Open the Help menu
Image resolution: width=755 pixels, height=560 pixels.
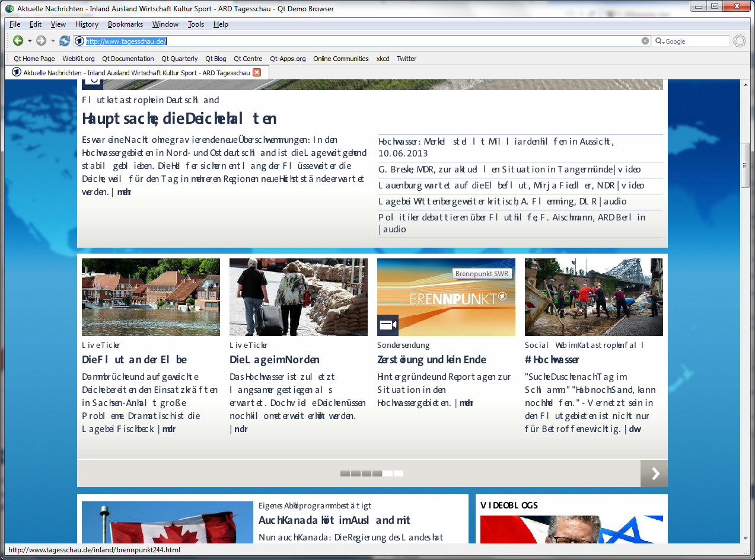221,24
